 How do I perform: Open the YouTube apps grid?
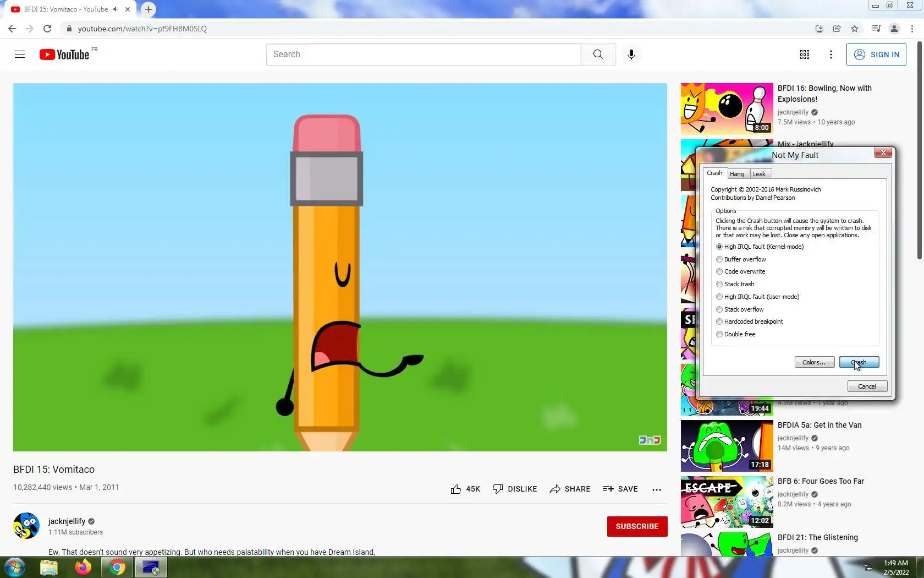[805, 54]
